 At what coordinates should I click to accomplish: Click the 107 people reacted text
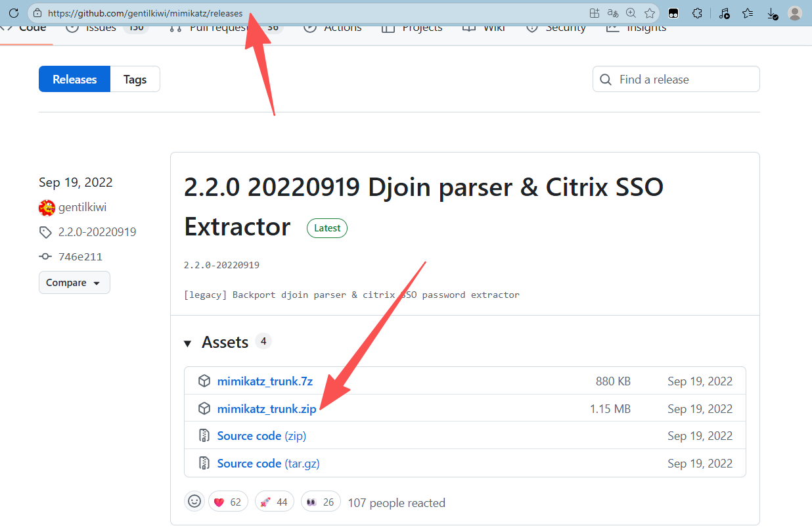click(x=397, y=503)
